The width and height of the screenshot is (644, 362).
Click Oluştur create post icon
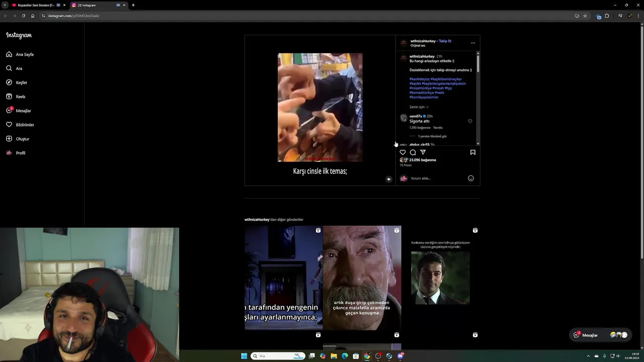pos(9,139)
